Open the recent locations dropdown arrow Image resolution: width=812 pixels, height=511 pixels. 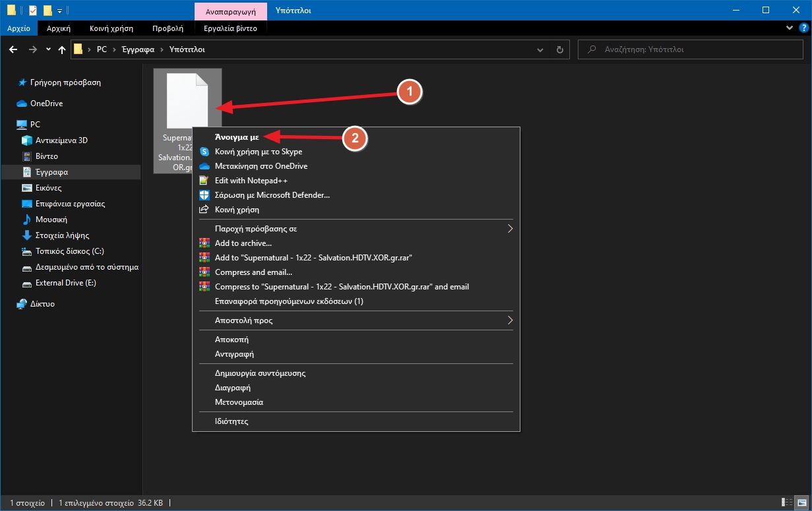pyautogui.click(x=48, y=49)
